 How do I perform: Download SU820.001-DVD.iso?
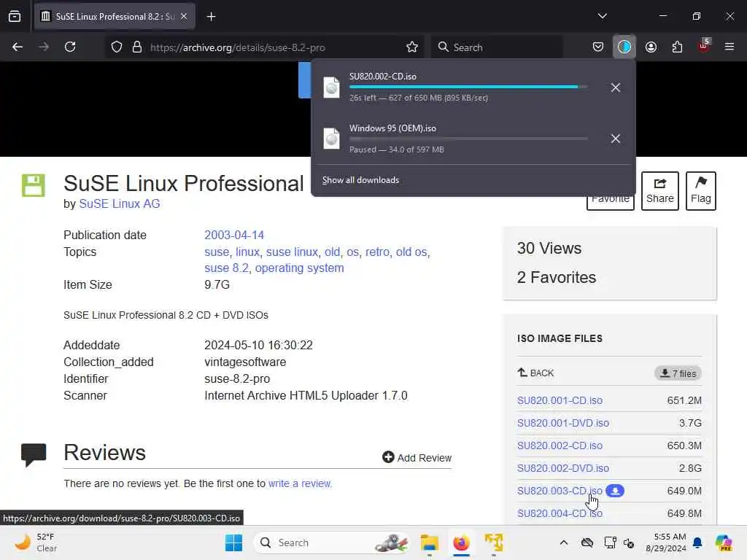(563, 423)
